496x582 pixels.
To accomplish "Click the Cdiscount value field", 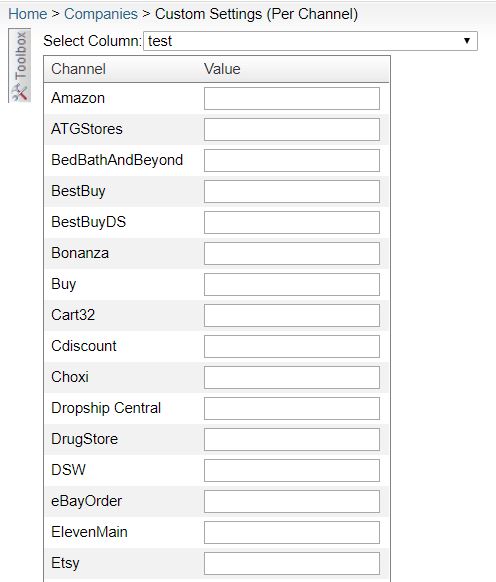I will pos(292,346).
